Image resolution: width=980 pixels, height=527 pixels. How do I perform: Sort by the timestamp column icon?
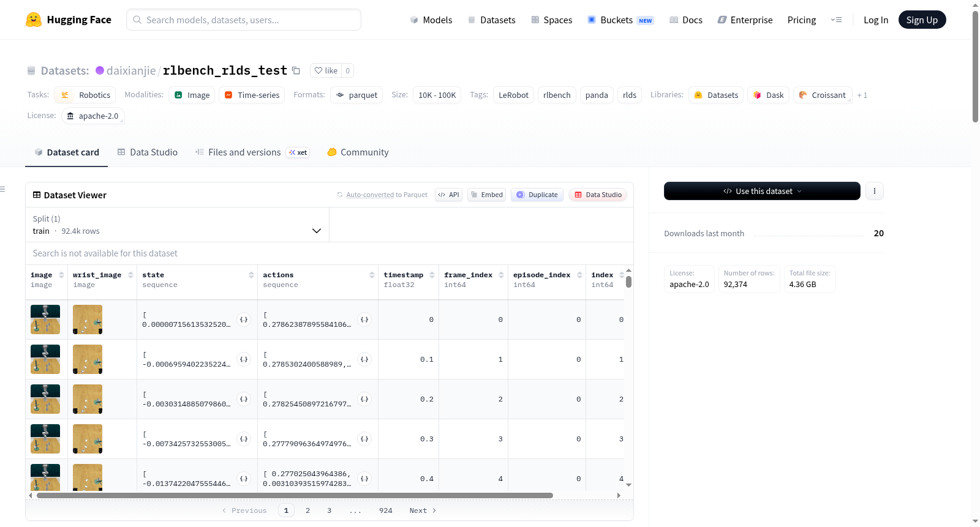[432, 275]
